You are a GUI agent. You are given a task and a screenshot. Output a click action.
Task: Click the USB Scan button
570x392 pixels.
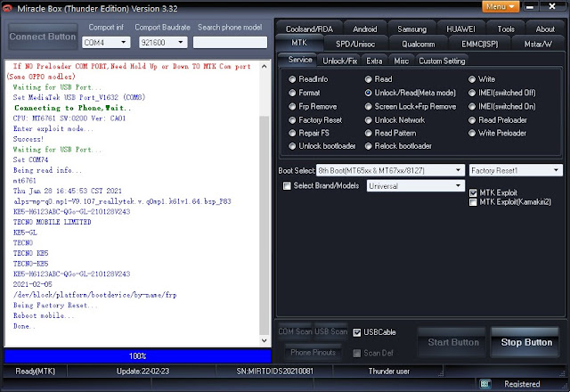(330, 331)
